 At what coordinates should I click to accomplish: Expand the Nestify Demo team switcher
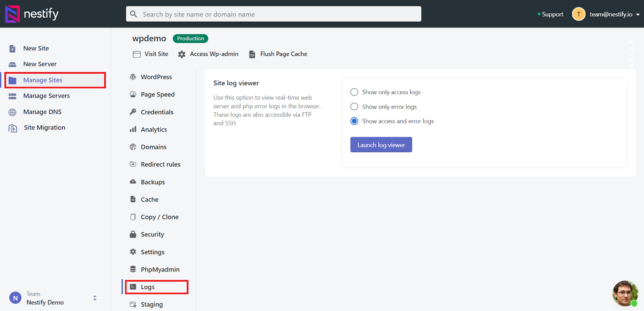[x=95, y=298]
